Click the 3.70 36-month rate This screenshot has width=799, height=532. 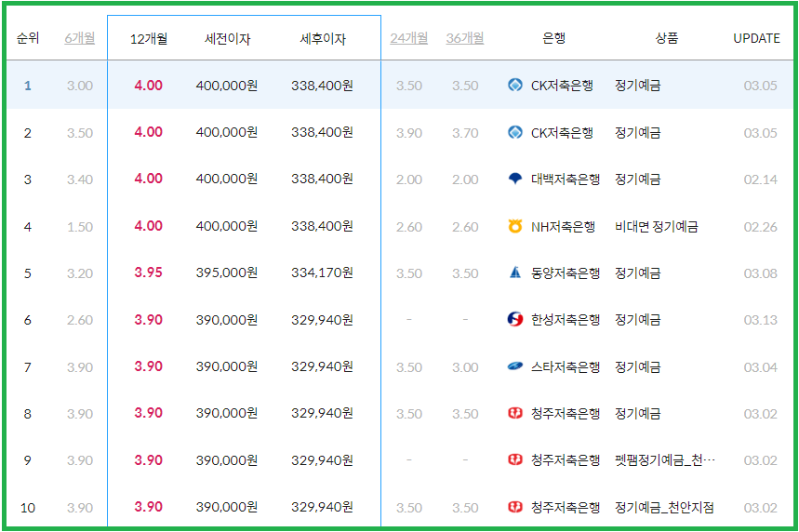point(465,133)
